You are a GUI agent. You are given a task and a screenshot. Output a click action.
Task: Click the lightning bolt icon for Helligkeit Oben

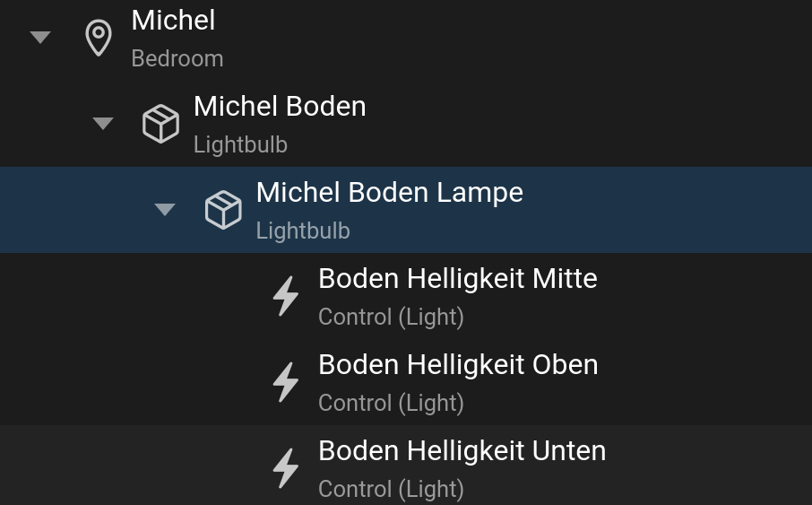coord(286,382)
